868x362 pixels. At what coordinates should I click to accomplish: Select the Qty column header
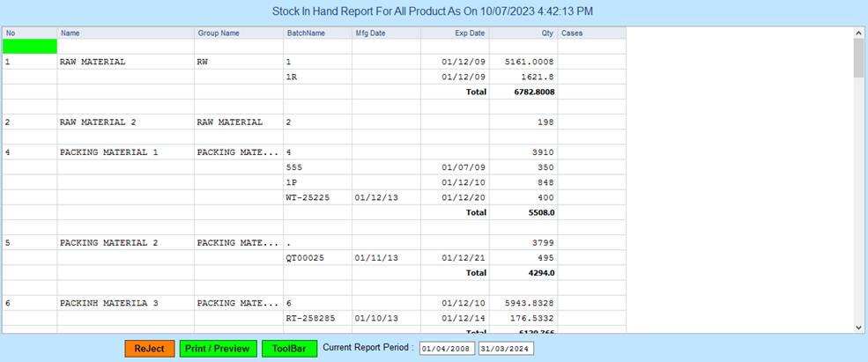(523, 33)
